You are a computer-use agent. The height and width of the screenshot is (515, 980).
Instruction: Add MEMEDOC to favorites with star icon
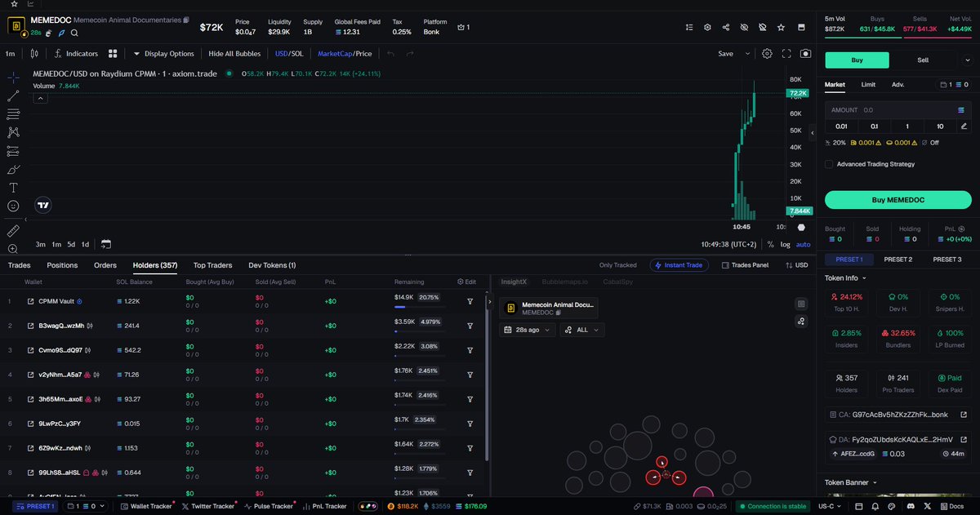tap(781, 27)
